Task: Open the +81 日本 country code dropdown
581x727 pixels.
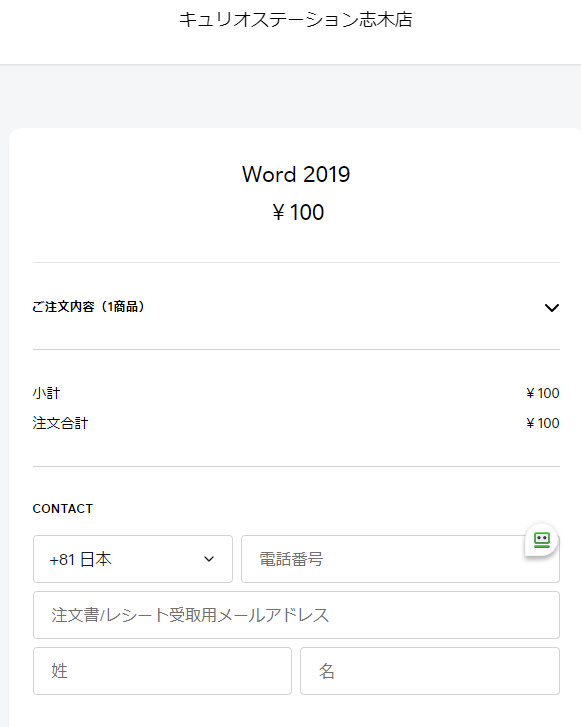Action: pyautogui.click(x=133, y=559)
